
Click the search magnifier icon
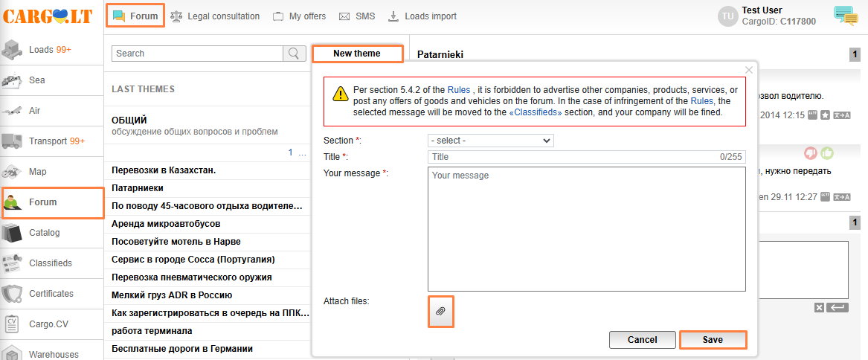[x=295, y=54]
